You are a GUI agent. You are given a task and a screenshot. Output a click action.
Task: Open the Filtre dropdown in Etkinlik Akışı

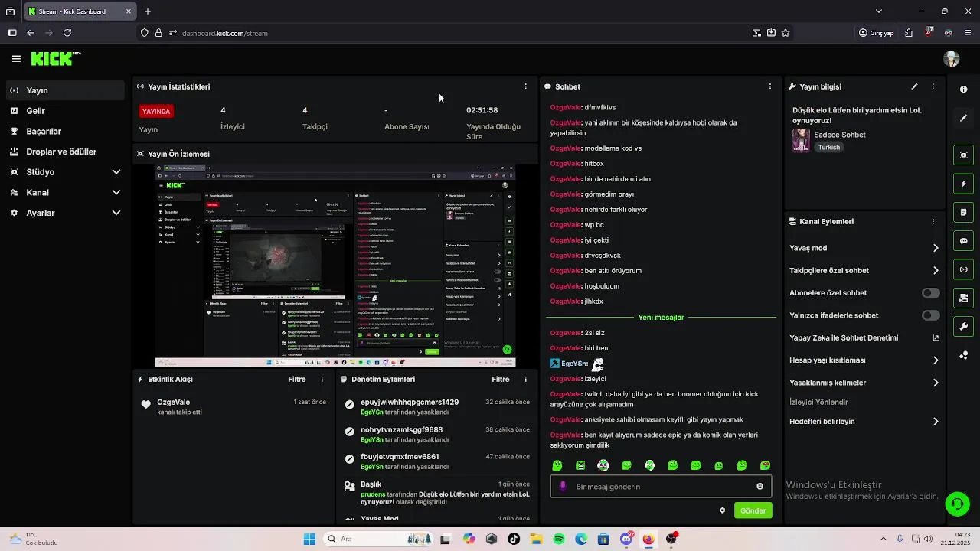point(297,379)
